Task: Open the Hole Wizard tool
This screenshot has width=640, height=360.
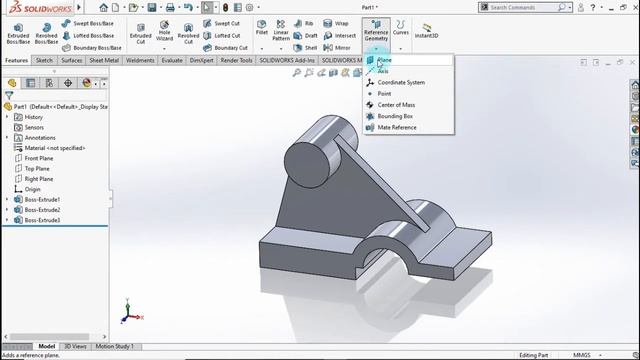Action: [x=164, y=31]
